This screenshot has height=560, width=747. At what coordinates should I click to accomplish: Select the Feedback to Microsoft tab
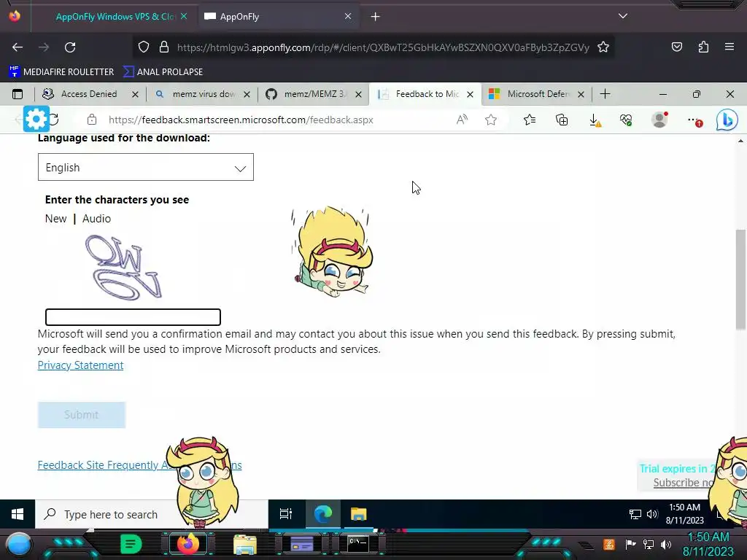coord(426,94)
